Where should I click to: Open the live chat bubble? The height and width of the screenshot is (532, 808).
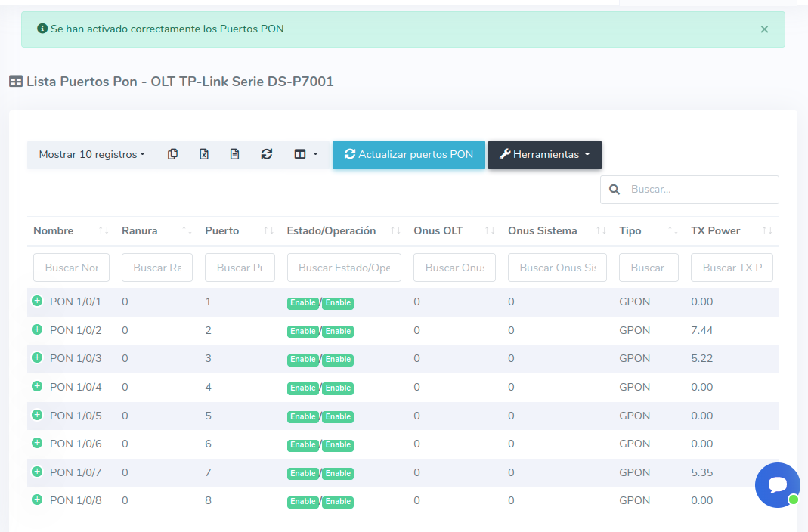coord(777,485)
